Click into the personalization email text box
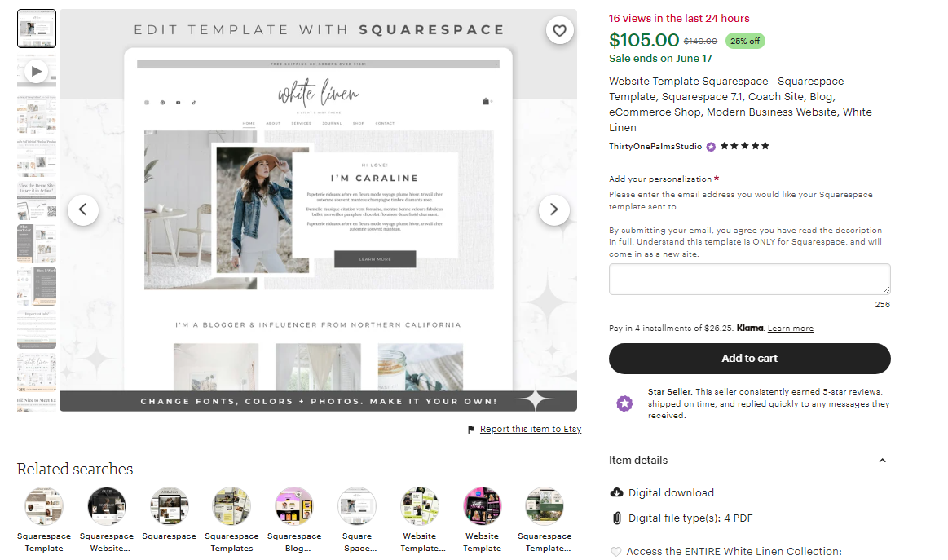The width and height of the screenshot is (948, 560). pyautogui.click(x=750, y=280)
